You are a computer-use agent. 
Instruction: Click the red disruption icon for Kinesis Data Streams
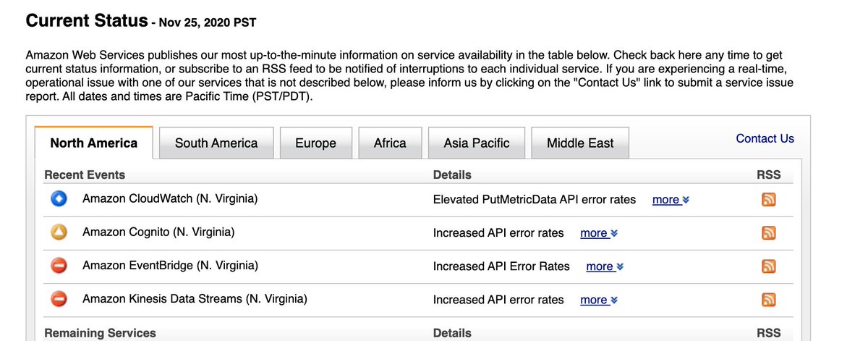pyautogui.click(x=59, y=299)
